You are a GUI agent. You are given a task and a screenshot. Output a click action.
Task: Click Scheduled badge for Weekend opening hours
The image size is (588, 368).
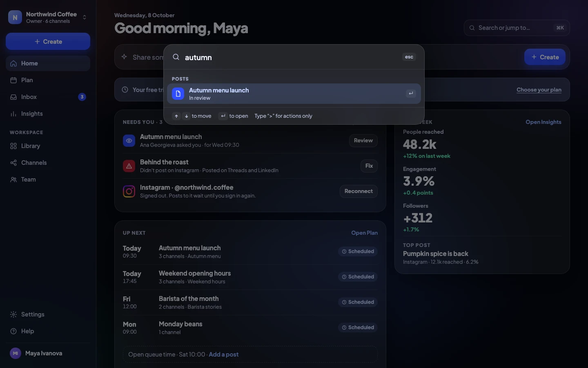click(358, 277)
